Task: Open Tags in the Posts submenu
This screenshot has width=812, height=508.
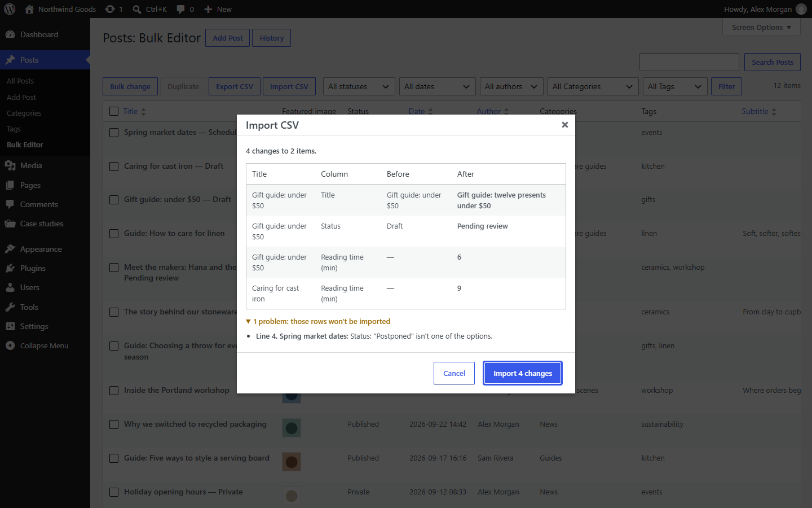Action: point(14,129)
